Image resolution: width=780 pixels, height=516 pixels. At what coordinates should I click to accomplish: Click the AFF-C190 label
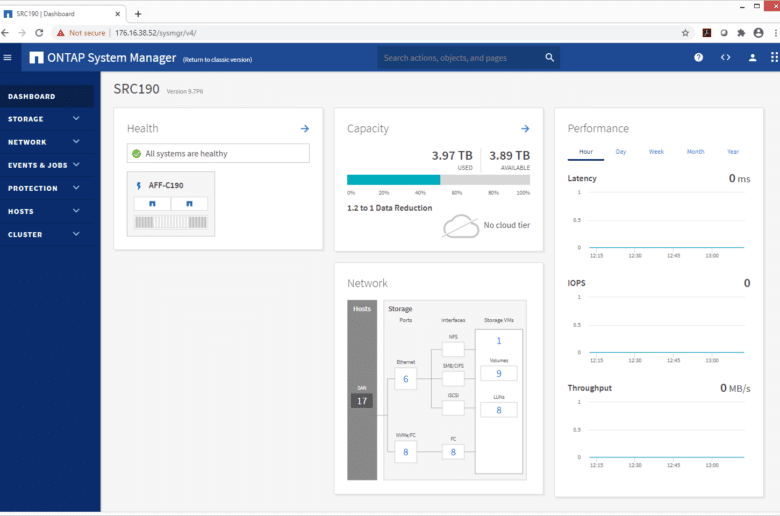(166, 186)
